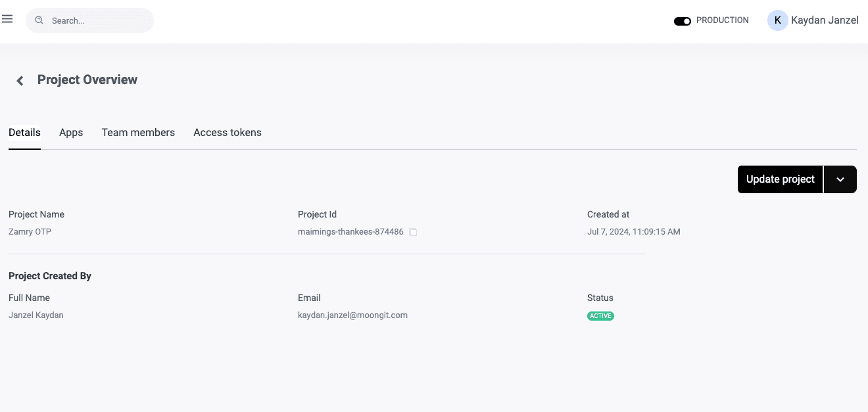The width and height of the screenshot is (868, 412).
Task: Click the full name Janzel Kaydan
Action: [x=36, y=315]
